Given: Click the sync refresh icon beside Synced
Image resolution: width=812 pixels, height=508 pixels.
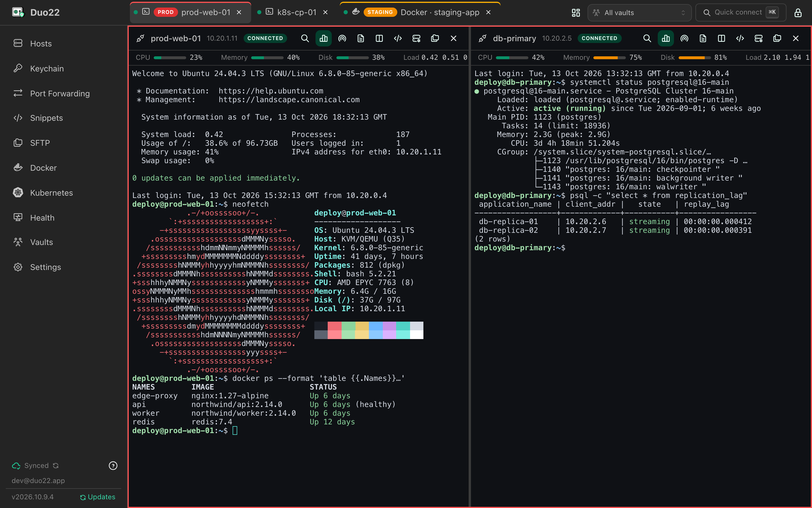Looking at the screenshot, I should pos(56,466).
